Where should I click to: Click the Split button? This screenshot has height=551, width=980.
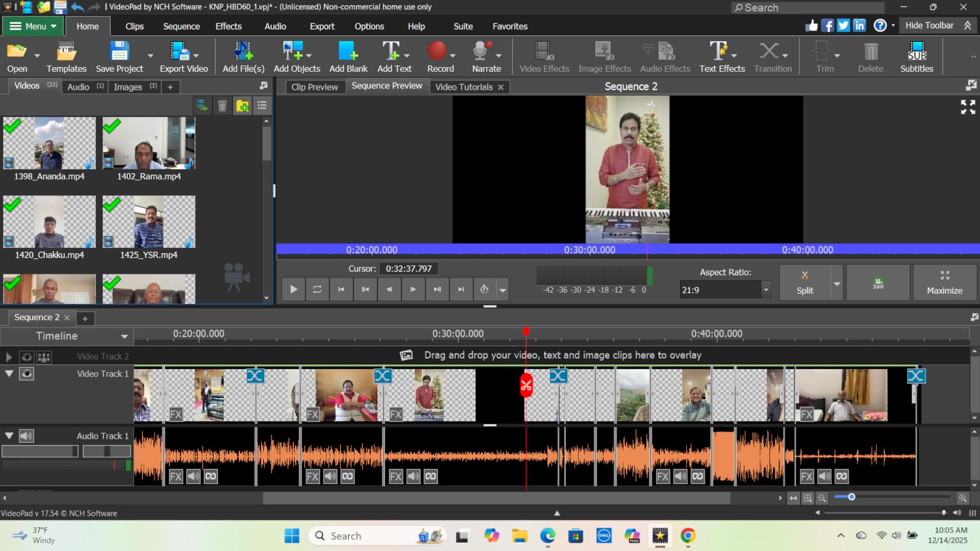[804, 282]
